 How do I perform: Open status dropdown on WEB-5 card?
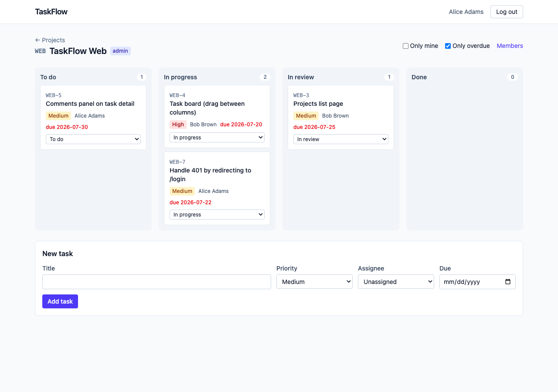tap(93, 139)
